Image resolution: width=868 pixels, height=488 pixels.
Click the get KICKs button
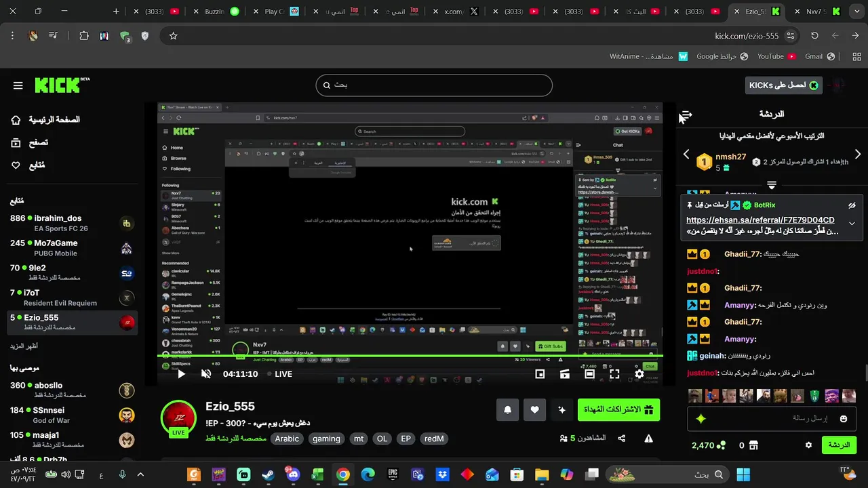pyautogui.click(x=784, y=85)
